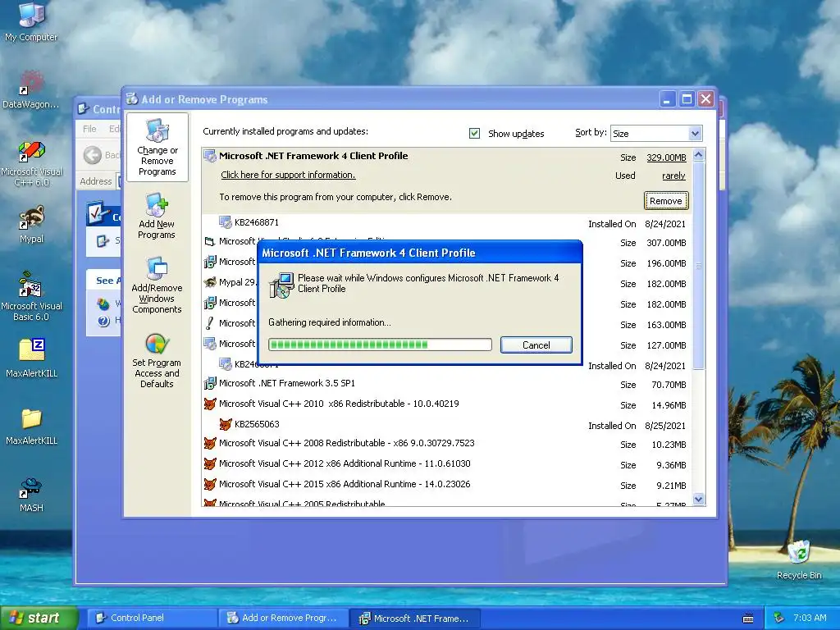The height and width of the screenshot is (630, 840).
Task: Click Visual C++ 2012 Additional Runtime icon
Action: pyautogui.click(x=210, y=463)
